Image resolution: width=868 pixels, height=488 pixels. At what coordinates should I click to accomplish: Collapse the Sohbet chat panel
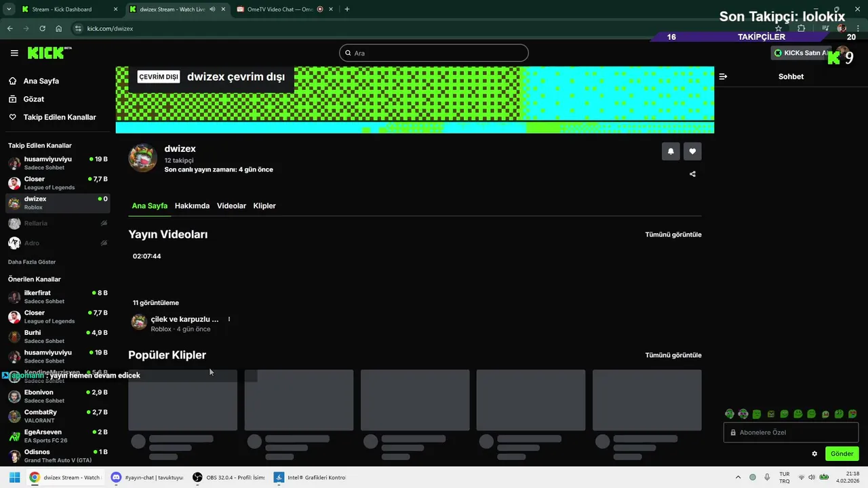(723, 77)
